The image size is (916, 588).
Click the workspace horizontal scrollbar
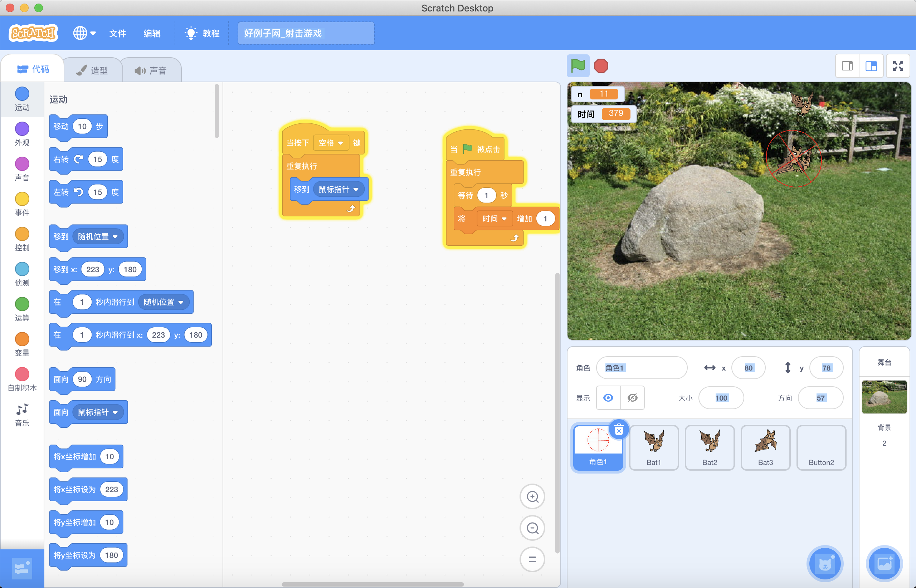click(x=372, y=584)
